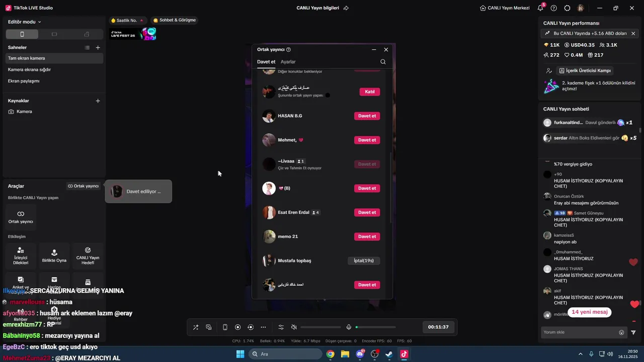Minimize the Ortak yayıncı dialog
This screenshot has width=644, height=362.
click(374, 50)
